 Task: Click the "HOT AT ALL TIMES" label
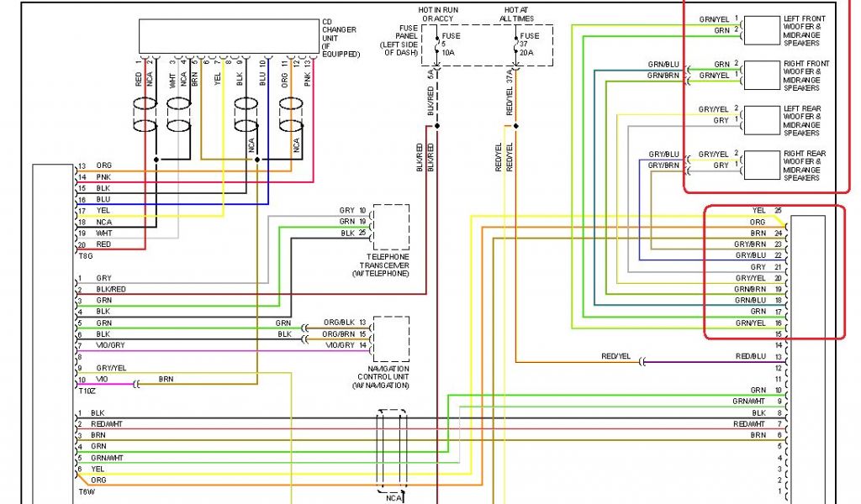516,14
